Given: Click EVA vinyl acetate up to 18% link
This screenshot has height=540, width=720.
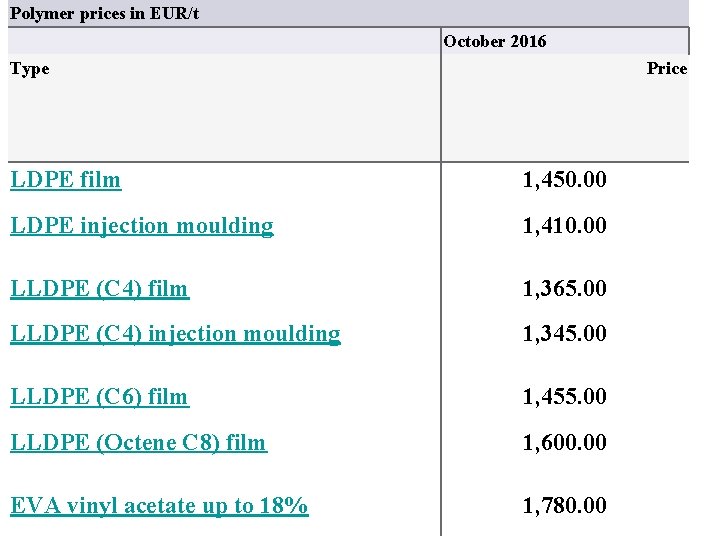Looking at the screenshot, I should click(x=159, y=506).
